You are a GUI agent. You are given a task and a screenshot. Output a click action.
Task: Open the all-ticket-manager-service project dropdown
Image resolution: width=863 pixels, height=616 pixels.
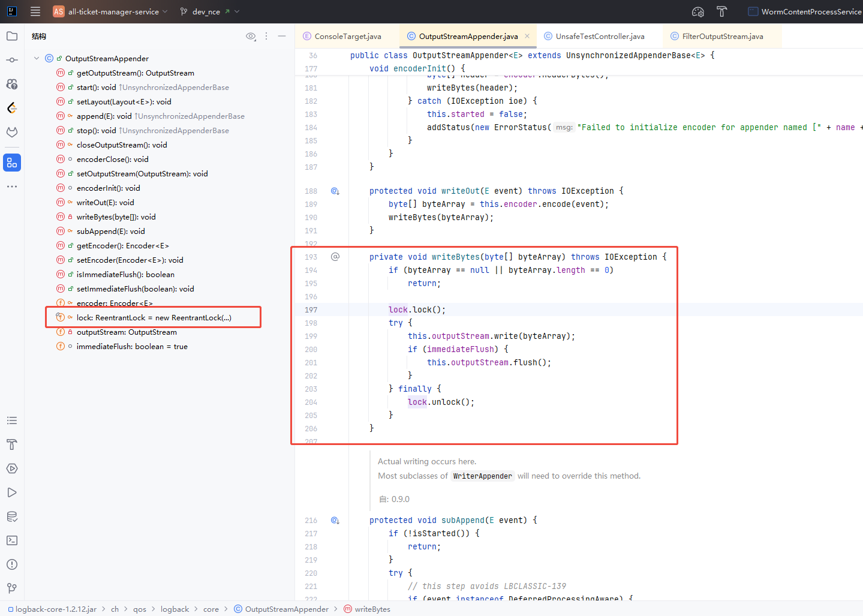coord(113,11)
